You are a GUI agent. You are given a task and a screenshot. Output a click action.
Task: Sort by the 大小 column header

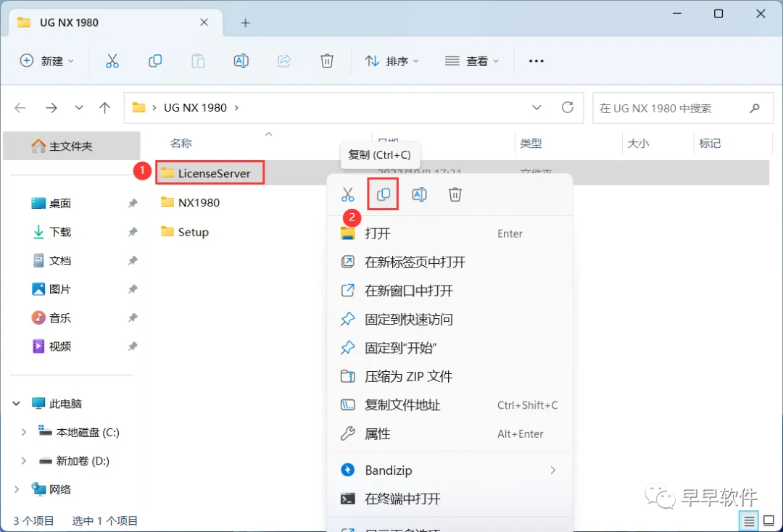638,144
